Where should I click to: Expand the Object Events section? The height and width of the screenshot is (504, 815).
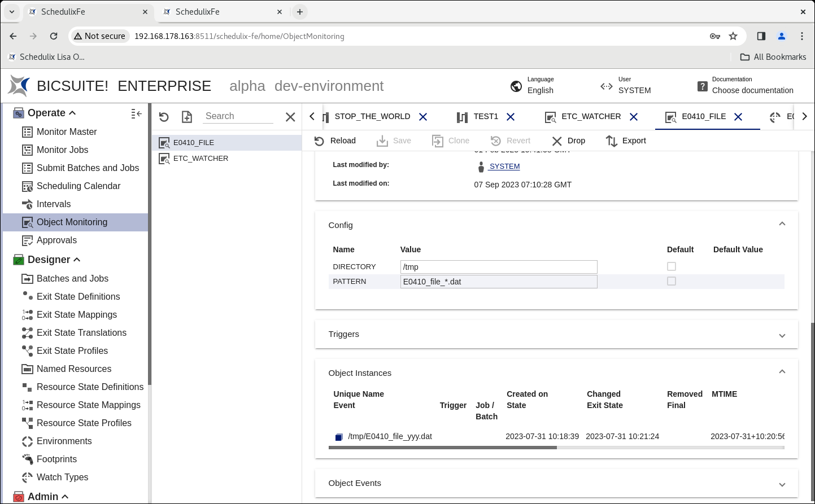coord(782,484)
